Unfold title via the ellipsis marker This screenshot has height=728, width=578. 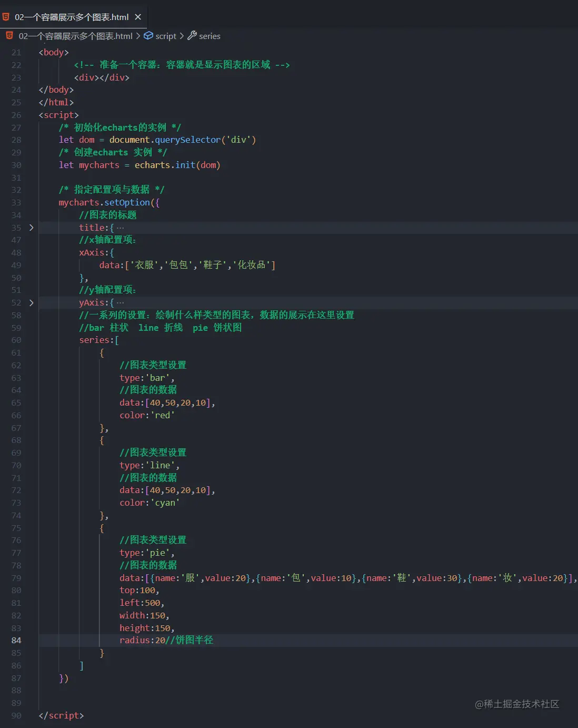[x=120, y=228]
